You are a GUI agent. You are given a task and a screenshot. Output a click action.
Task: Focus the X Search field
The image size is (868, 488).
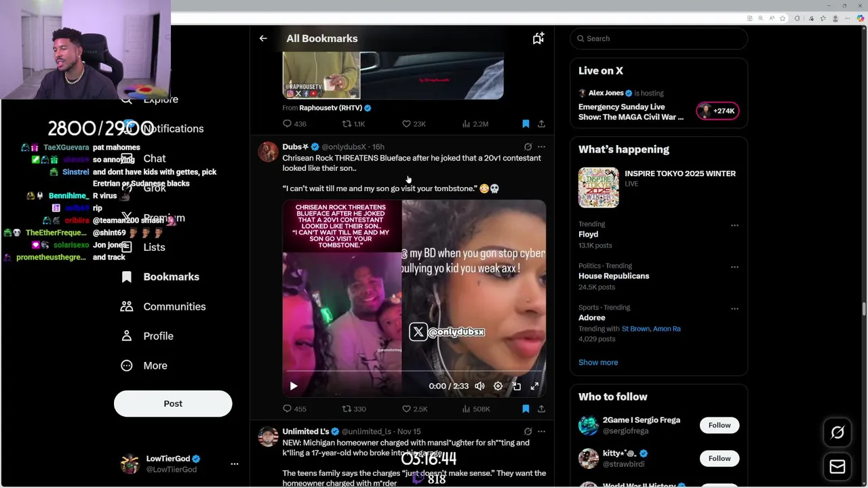(658, 39)
